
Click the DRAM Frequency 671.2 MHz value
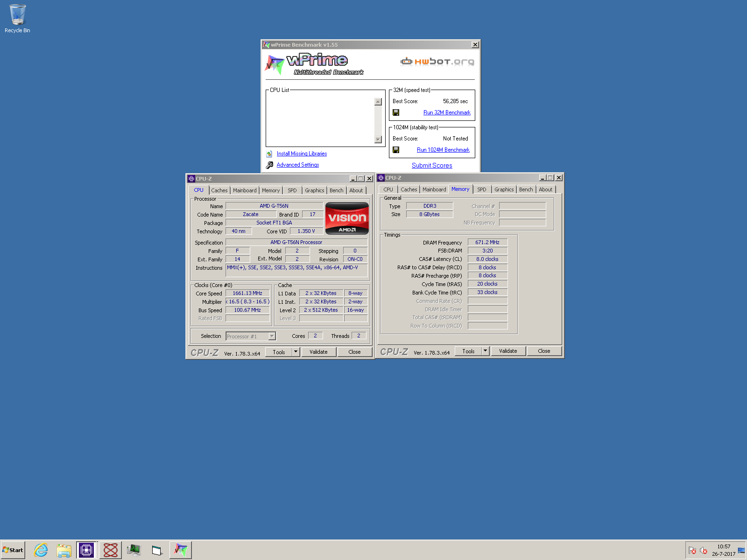point(487,242)
